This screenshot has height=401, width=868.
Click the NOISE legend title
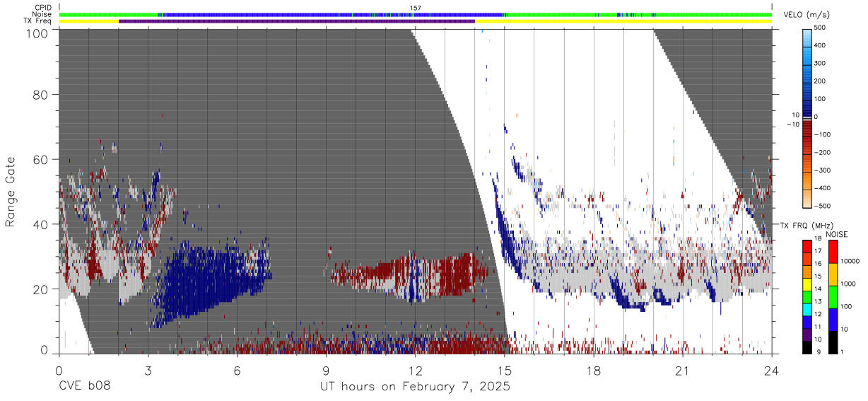[x=837, y=234]
